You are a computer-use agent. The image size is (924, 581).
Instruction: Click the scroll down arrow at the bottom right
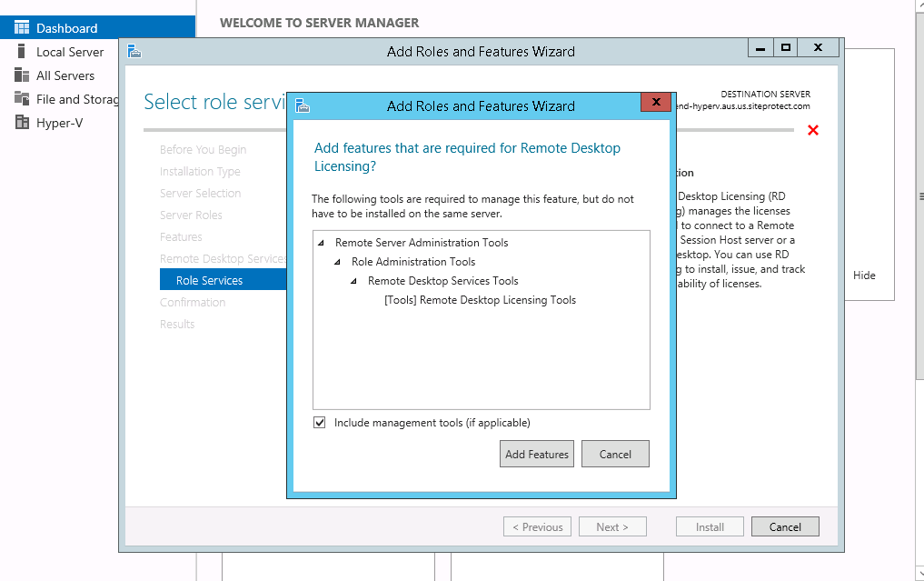pyautogui.click(x=919, y=573)
